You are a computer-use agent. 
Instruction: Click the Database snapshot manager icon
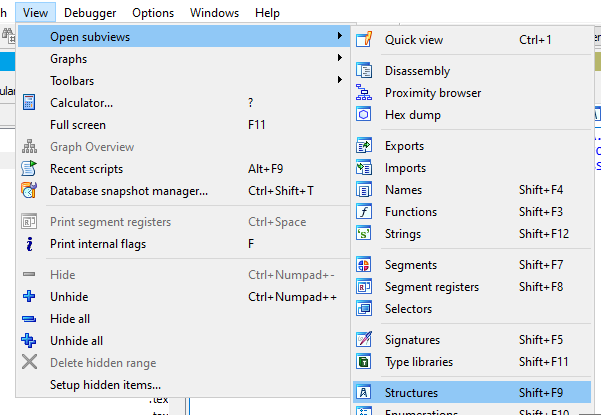point(29,191)
